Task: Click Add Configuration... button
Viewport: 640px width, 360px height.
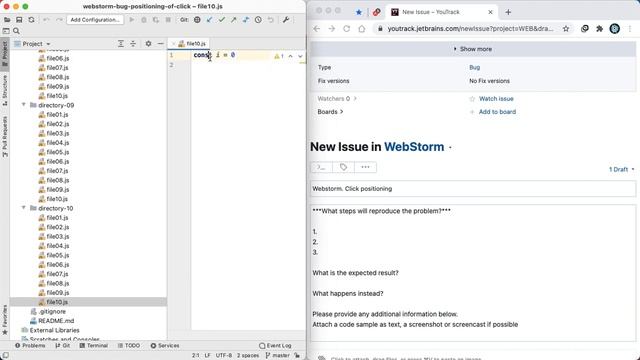Action: tap(95, 20)
